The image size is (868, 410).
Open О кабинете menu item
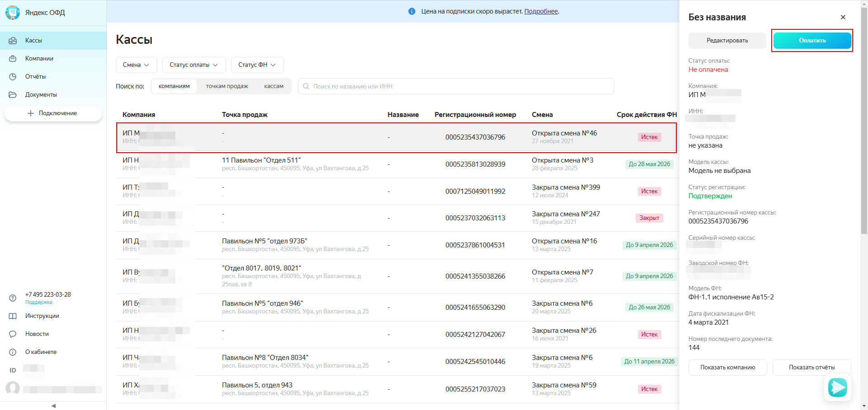coord(41,352)
